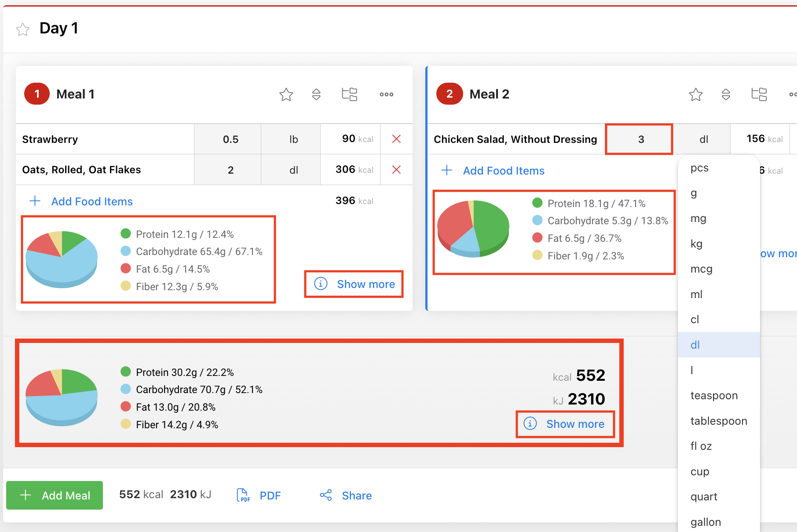The image size is (797, 532).
Task: Share the meal plan
Action: coord(346,496)
